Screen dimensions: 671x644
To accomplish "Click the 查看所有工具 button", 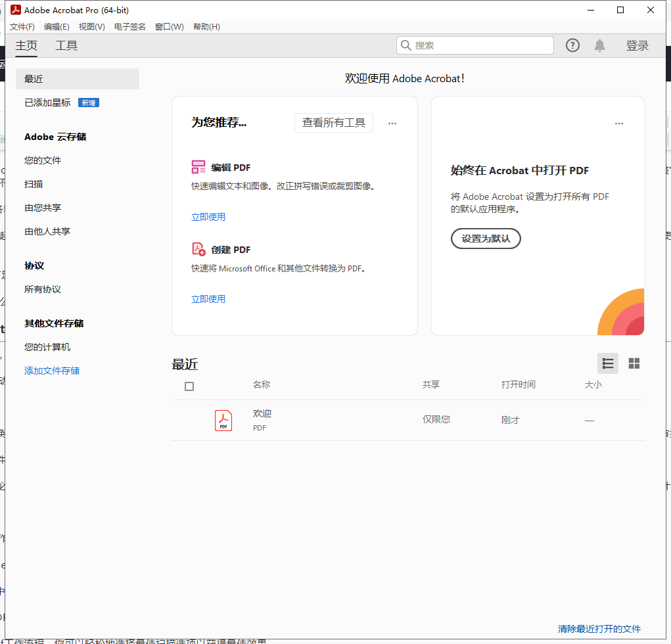I will pyautogui.click(x=333, y=123).
